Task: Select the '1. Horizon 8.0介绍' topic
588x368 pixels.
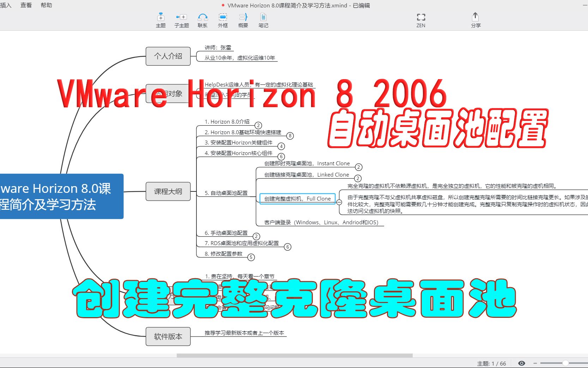Action: (227, 122)
